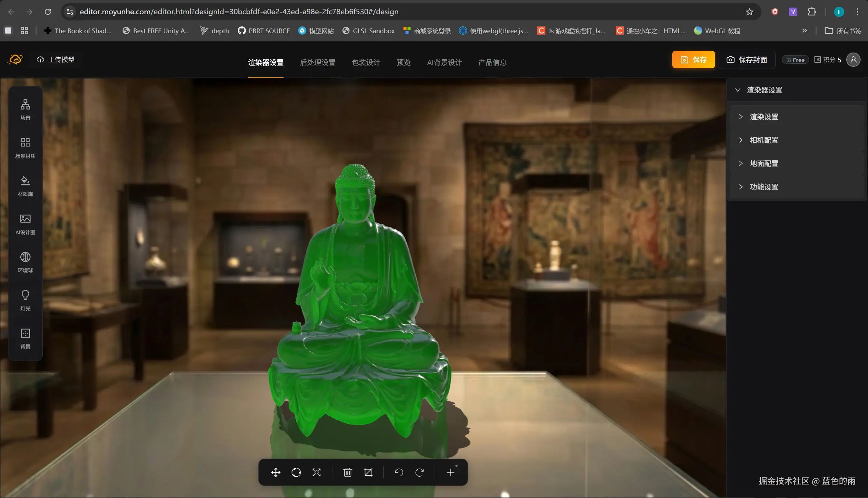Switch to the AI背景设计 tab
The image size is (868, 498).
click(444, 62)
